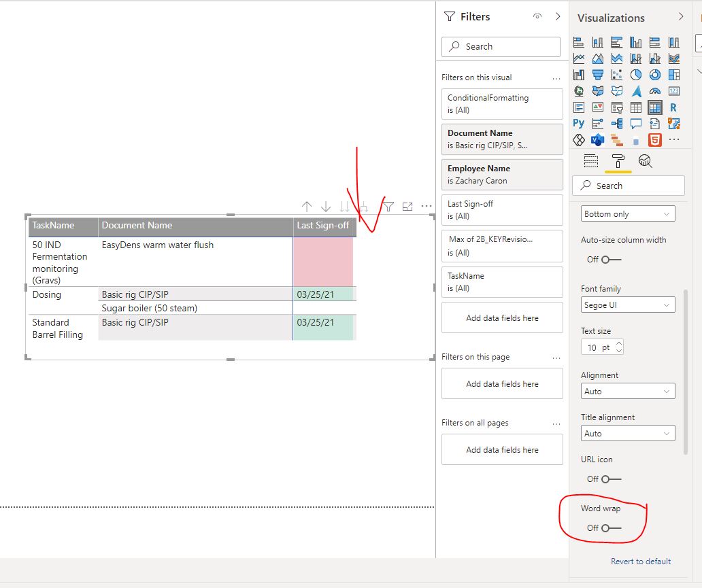Switch to the Format paint roller tab
702x588 pixels.
pos(618,160)
